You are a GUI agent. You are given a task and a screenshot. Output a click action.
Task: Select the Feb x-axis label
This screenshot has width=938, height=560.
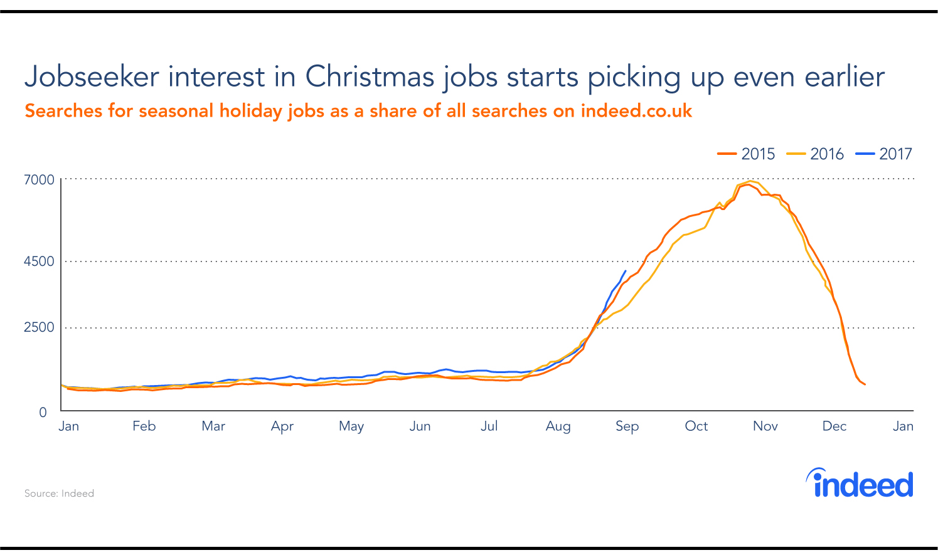point(144,426)
